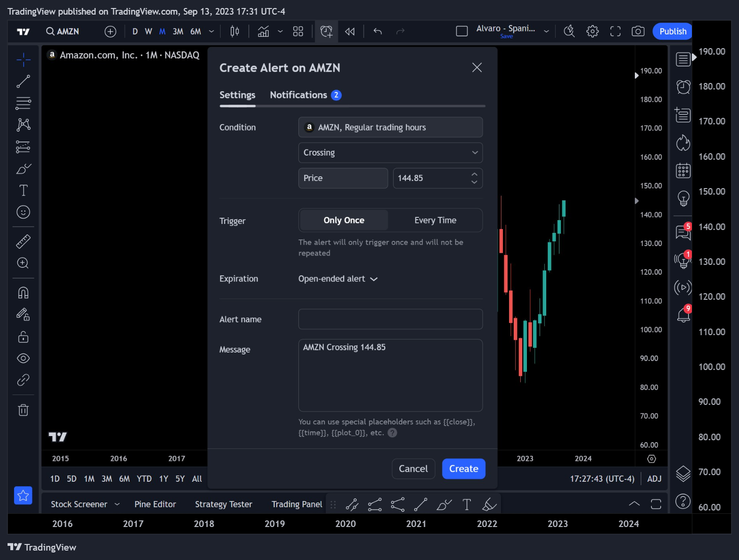Select the 3M interval in top toolbar
The image size is (739, 560).
pos(178,32)
